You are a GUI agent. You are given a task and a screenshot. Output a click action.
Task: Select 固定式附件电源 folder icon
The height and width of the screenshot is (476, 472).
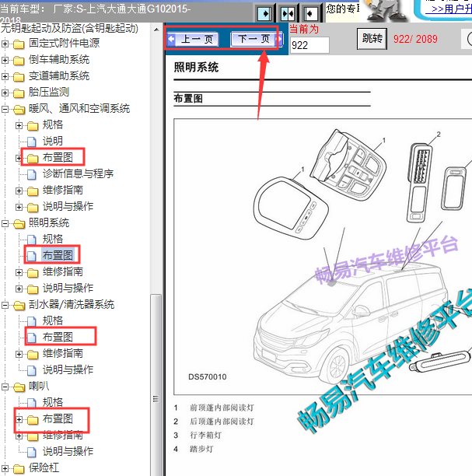19,44
